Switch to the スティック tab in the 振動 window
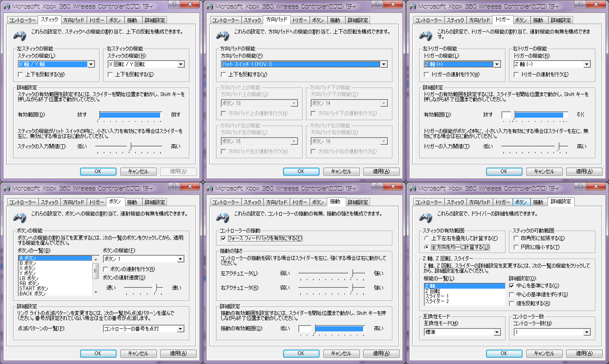Screen dimensions: 609x364 click(x=253, y=202)
